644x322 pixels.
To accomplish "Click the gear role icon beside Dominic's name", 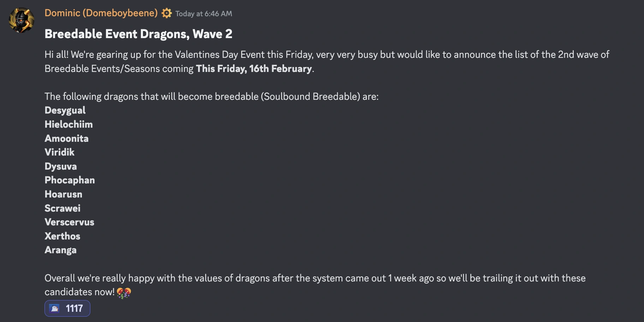I will click(x=167, y=13).
